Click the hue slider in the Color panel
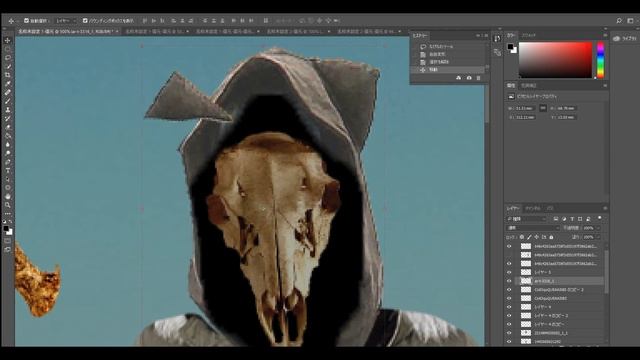Viewport: 640px width, 360px height. (600, 60)
